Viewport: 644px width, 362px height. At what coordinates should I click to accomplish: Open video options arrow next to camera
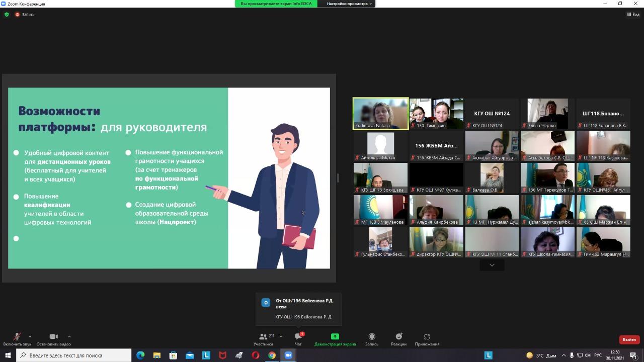(69, 336)
